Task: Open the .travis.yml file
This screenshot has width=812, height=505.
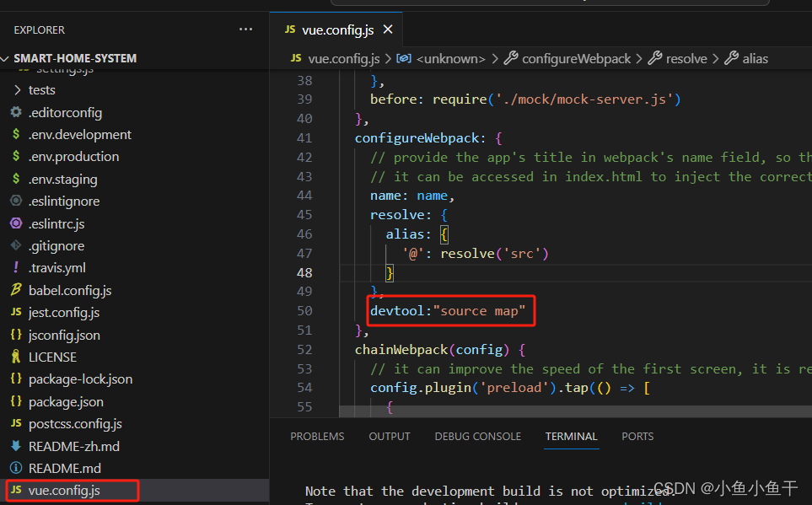Action: click(x=57, y=268)
